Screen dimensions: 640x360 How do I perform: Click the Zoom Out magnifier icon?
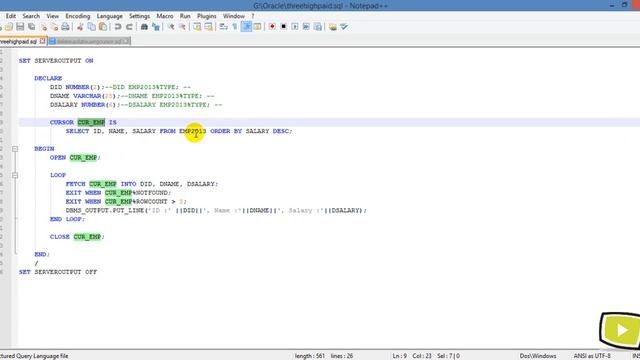tap(182, 27)
